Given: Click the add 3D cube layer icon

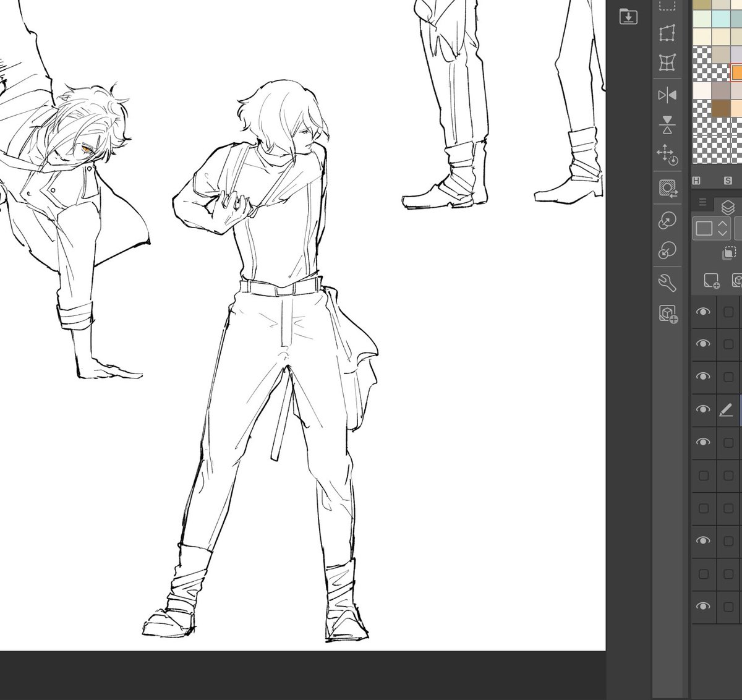Looking at the screenshot, I should click(668, 314).
